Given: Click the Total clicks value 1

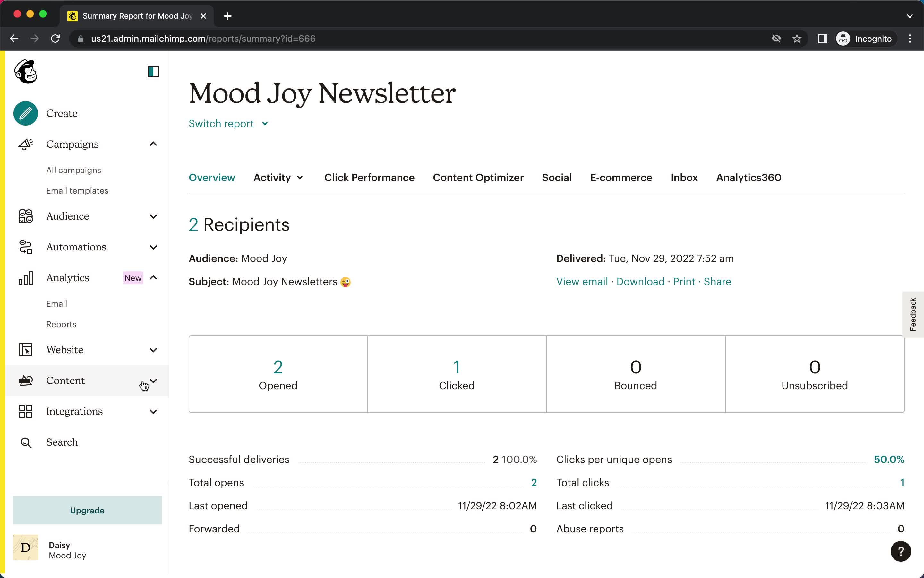Looking at the screenshot, I should click(x=902, y=483).
